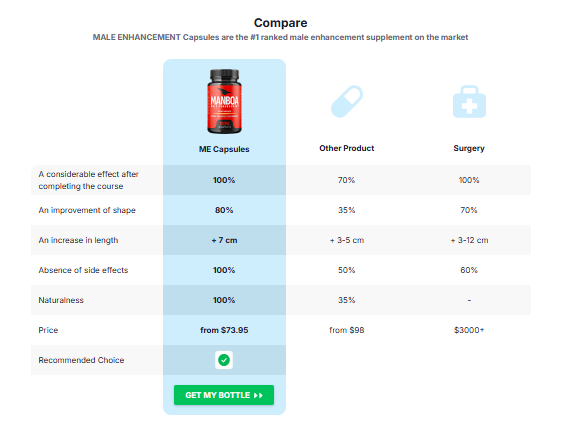The image size is (561, 432).
Task: Click the MANBOA red bottle image
Action: point(224,101)
